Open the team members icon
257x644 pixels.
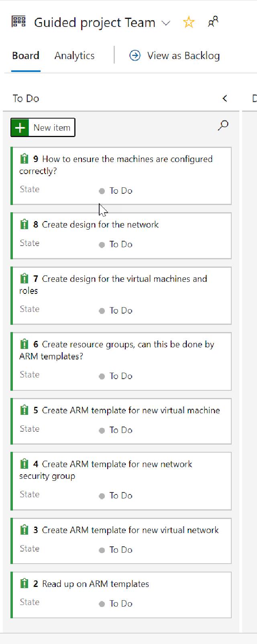coord(213,22)
